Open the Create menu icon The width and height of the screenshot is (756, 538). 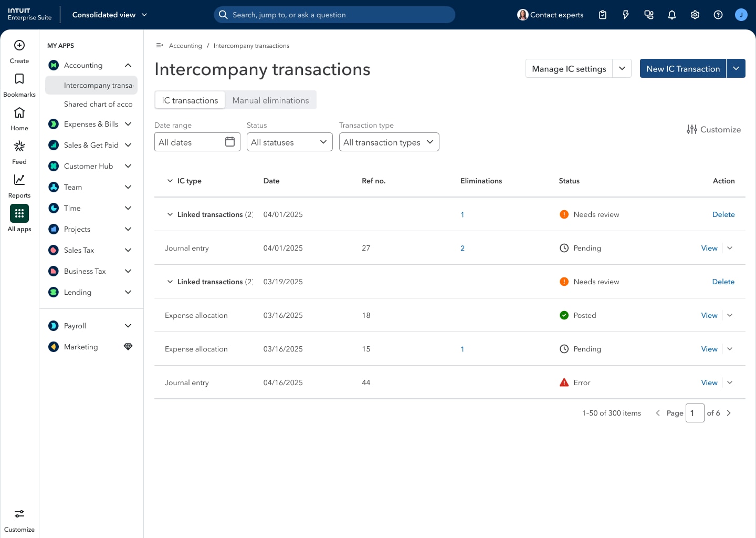click(19, 46)
